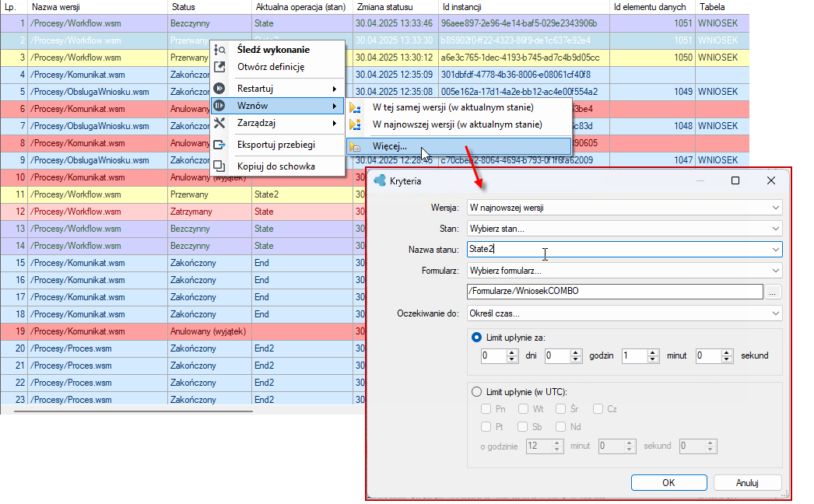Decrease the godzin spinner value

pos(575,359)
